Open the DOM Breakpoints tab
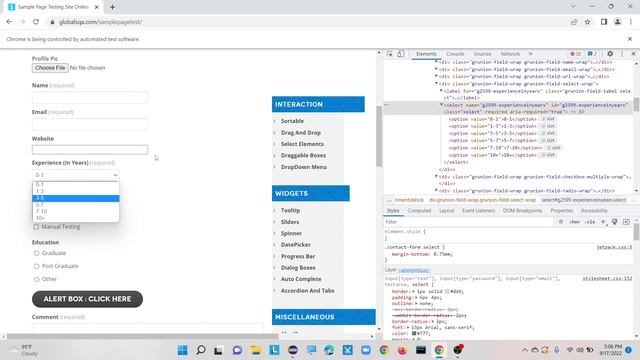640x360 pixels. click(522, 211)
